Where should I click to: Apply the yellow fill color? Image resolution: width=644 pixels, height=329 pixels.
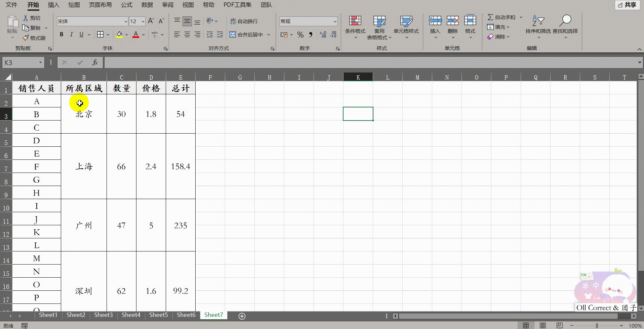(119, 34)
